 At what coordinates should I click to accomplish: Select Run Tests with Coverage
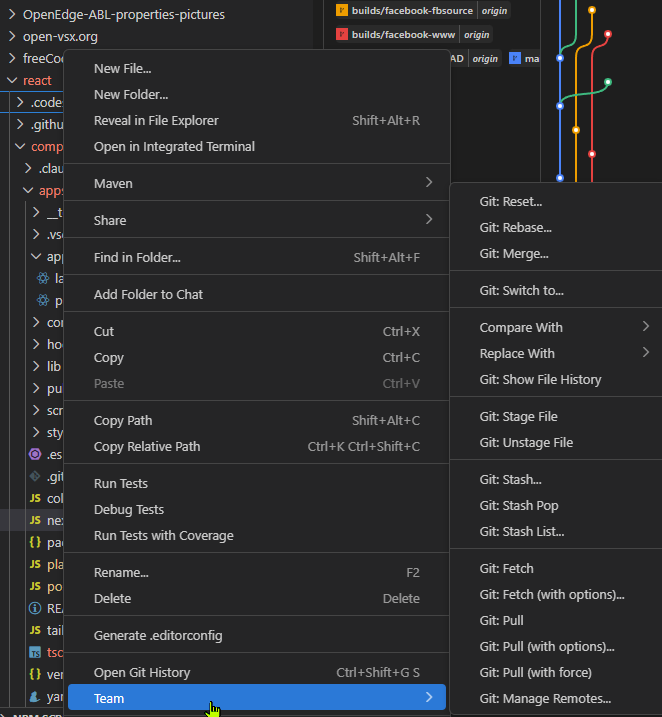point(256,536)
